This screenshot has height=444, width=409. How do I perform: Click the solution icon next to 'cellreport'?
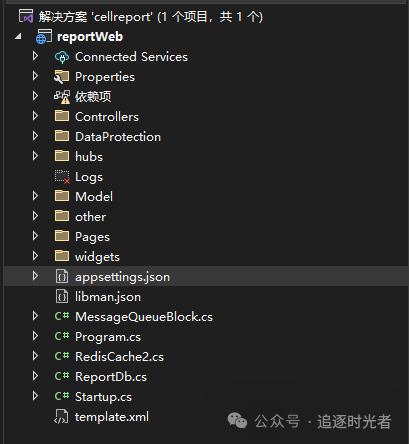coord(26,16)
